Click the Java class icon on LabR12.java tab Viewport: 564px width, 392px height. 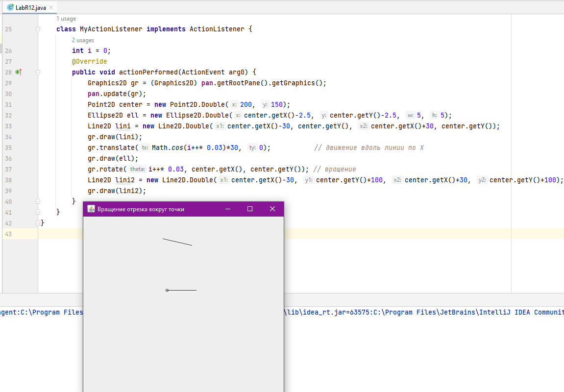click(x=10, y=7)
